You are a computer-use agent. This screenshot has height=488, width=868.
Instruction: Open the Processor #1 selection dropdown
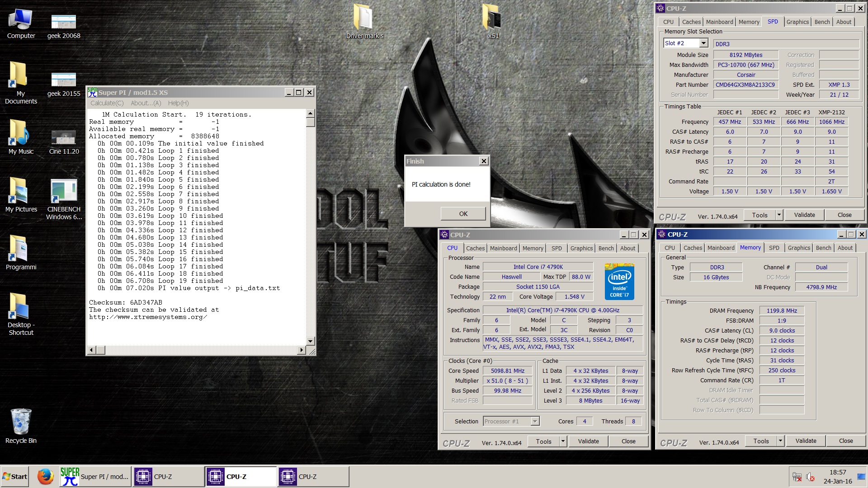click(x=535, y=421)
